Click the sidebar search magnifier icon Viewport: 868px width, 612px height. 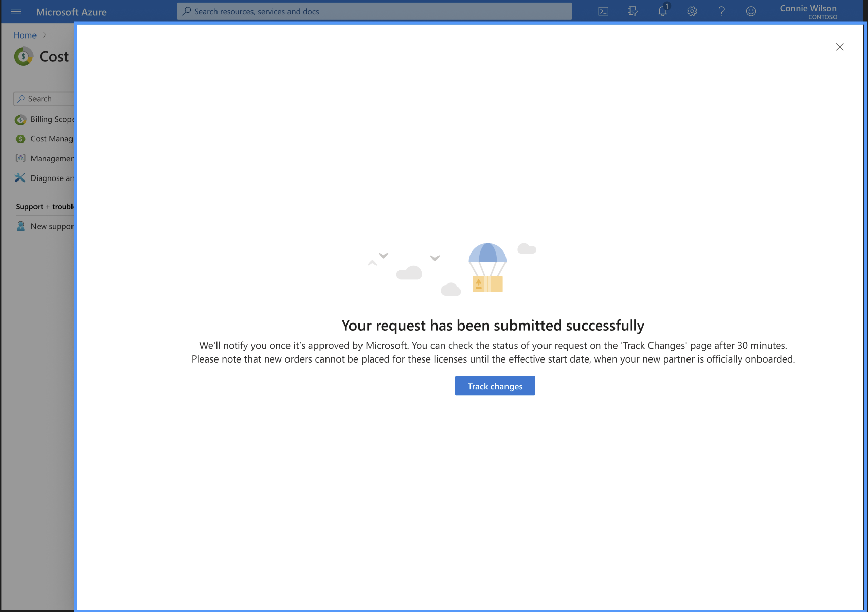[x=21, y=99]
